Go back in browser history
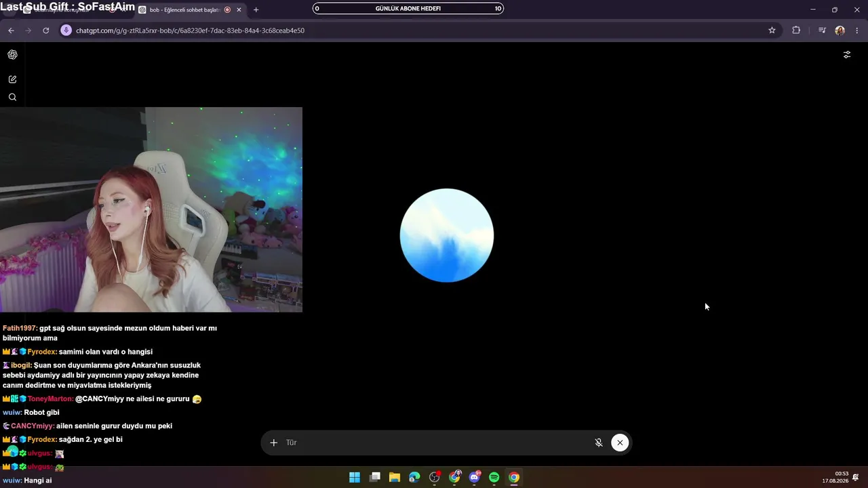 [11, 30]
